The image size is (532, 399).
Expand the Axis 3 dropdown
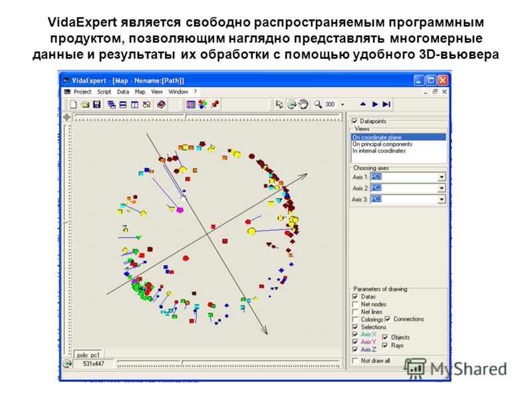pos(442,199)
